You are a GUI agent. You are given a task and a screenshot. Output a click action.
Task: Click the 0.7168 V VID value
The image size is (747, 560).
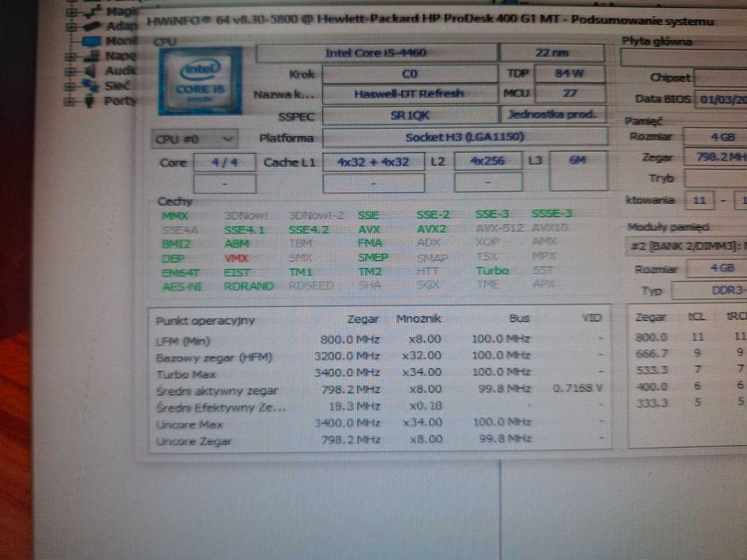tap(577, 389)
